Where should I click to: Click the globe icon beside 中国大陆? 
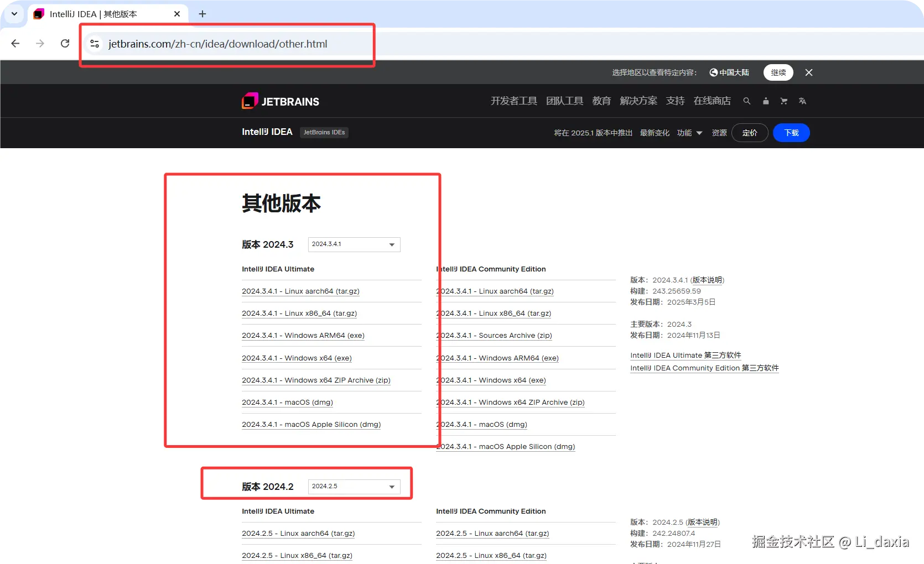[713, 72]
